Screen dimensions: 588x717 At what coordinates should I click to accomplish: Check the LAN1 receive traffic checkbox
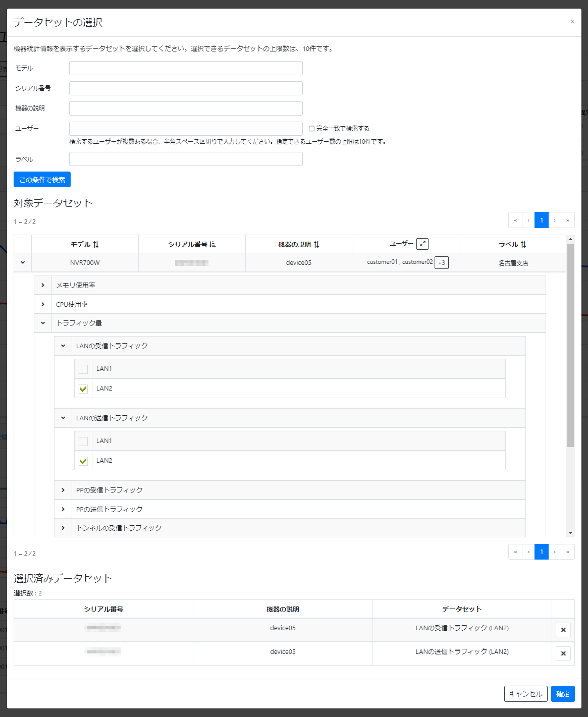(x=83, y=368)
